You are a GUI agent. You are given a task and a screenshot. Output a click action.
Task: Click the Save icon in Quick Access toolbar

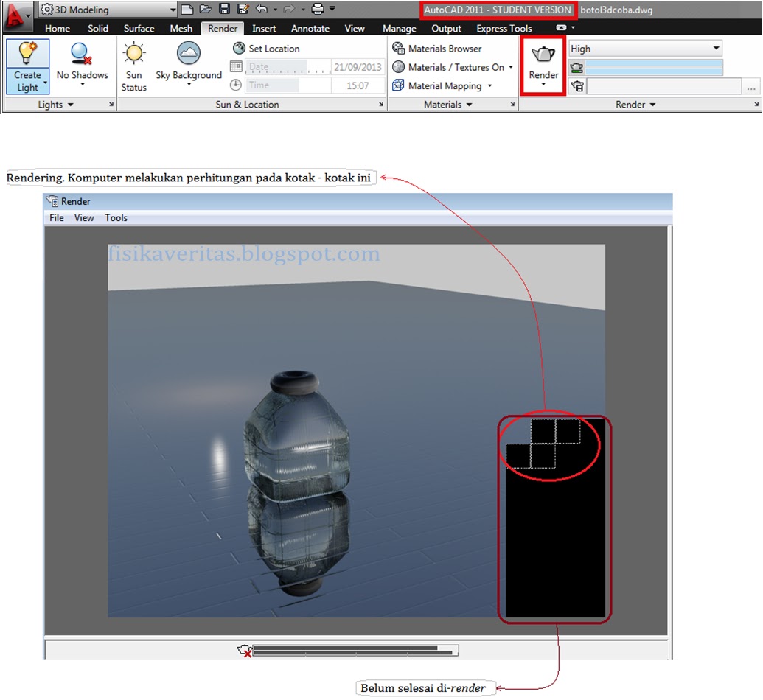click(x=223, y=8)
